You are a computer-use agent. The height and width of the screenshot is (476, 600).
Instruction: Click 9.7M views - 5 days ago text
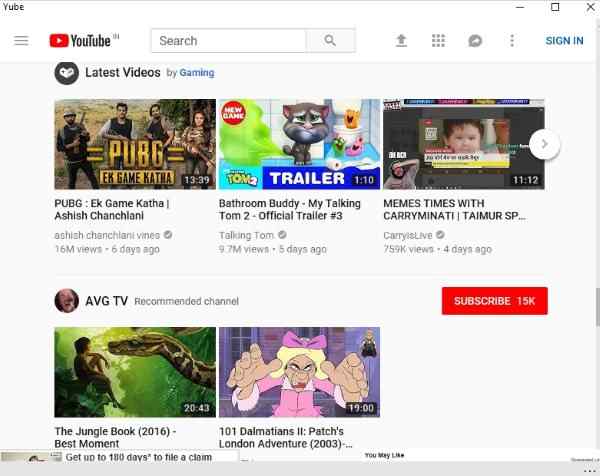272,249
